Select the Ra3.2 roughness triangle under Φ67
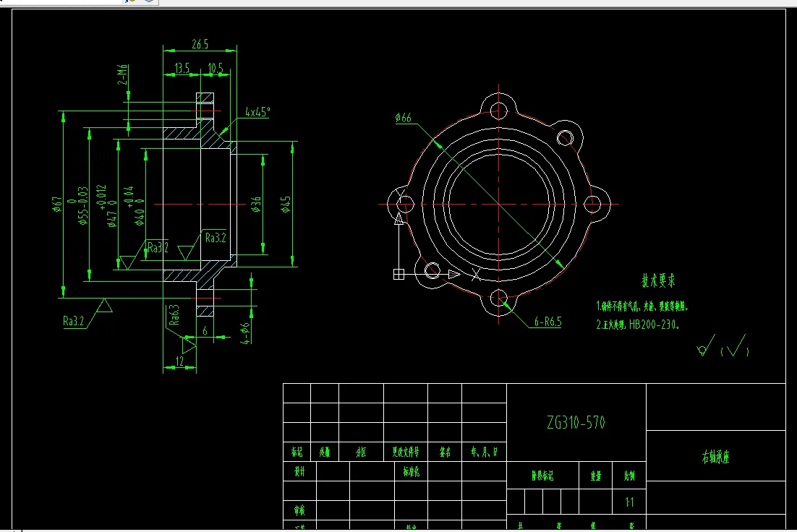Viewport: 797px width, 532px height. pos(104,305)
